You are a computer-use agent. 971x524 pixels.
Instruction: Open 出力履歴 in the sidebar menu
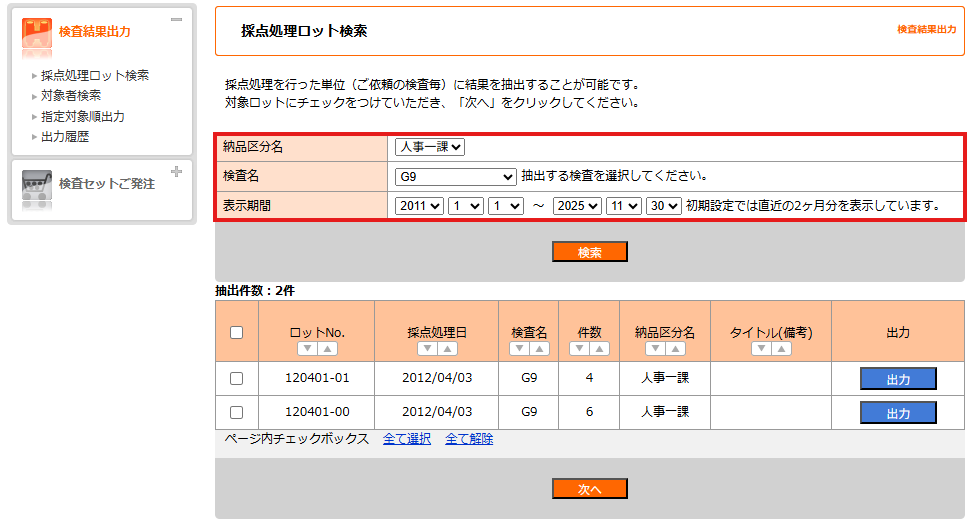tap(65, 137)
